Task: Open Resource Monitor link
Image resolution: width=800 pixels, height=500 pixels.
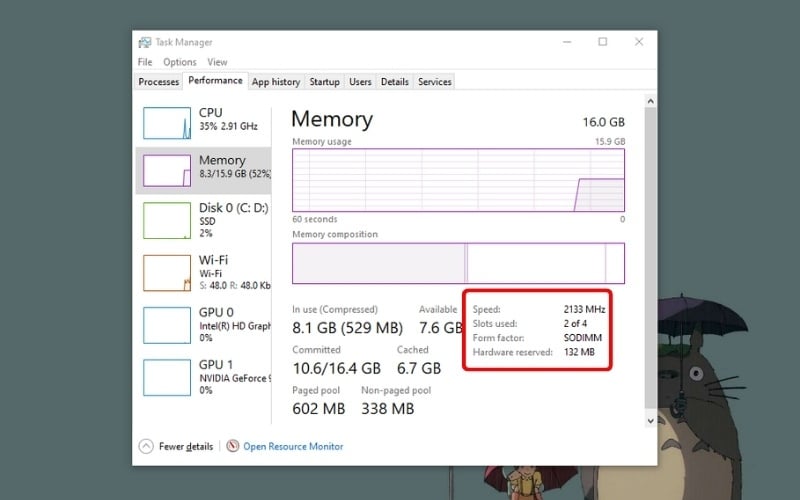Action: click(x=293, y=446)
